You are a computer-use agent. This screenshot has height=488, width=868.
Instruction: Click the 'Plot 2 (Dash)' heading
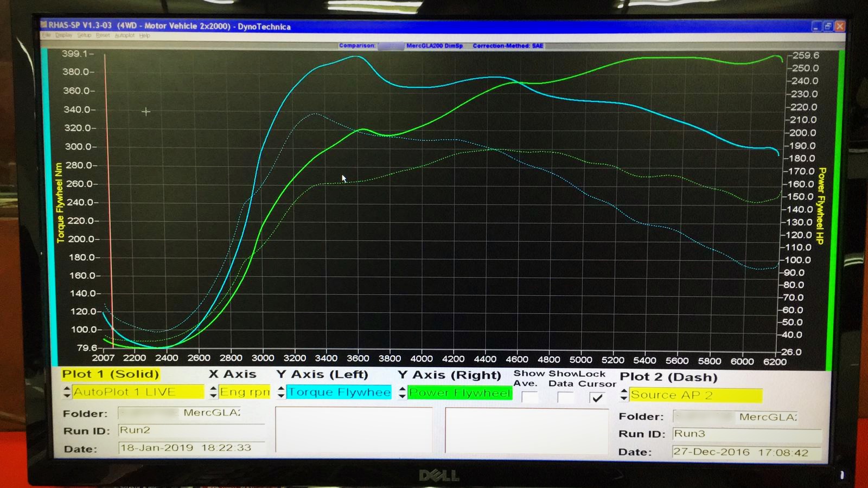point(668,377)
